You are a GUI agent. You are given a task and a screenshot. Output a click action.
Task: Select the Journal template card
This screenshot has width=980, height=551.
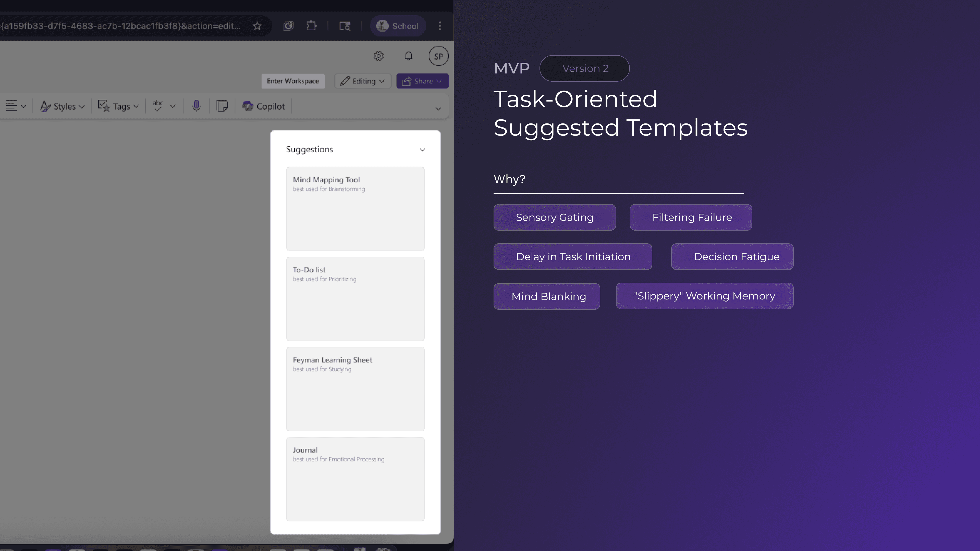click(x=355, y=479)
